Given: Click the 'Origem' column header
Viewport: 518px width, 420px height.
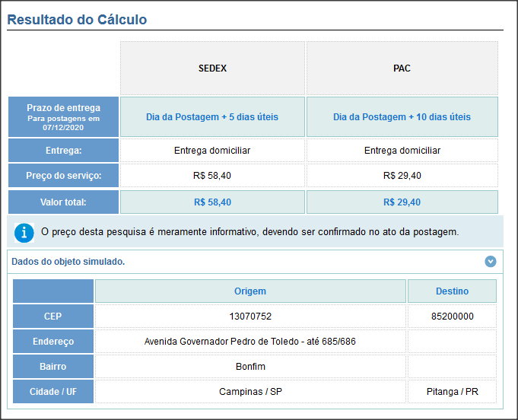Looking at the screenshot, I should pos(250,291).
